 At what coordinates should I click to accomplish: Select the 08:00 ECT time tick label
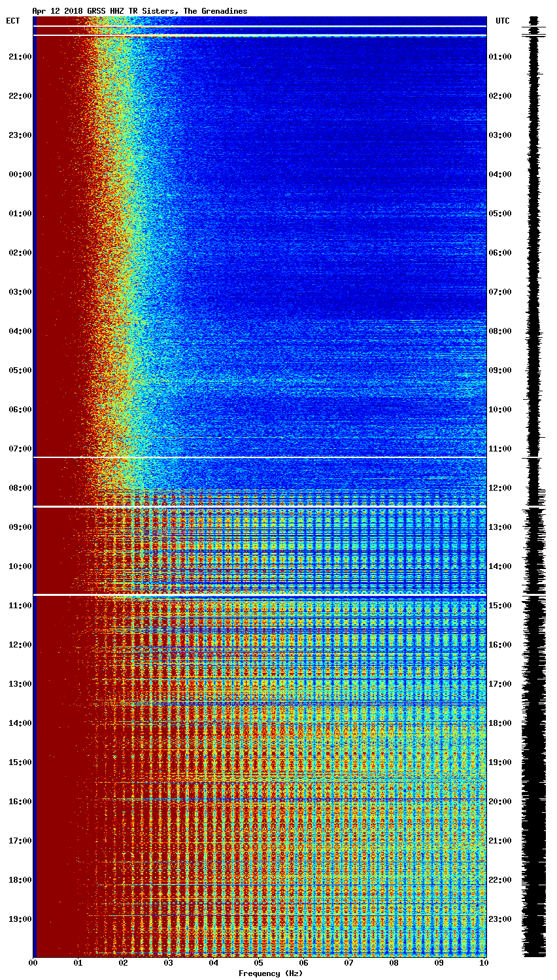tap(20, 488)
